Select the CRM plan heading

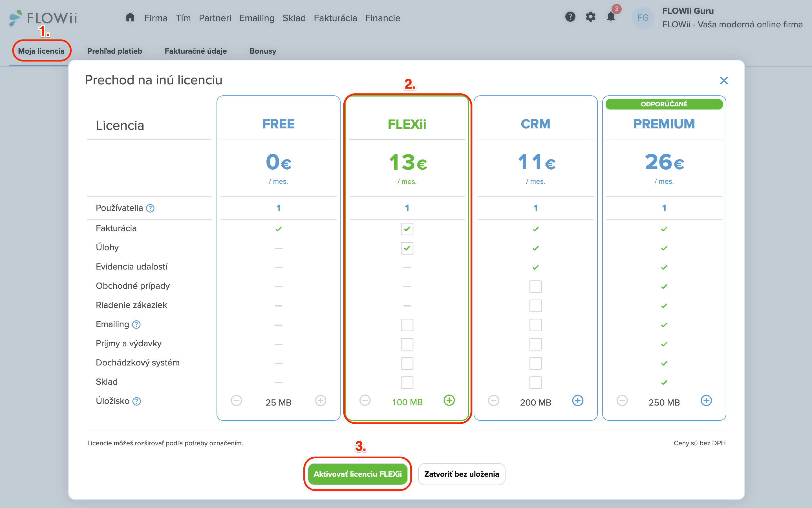tap(535, 124)
